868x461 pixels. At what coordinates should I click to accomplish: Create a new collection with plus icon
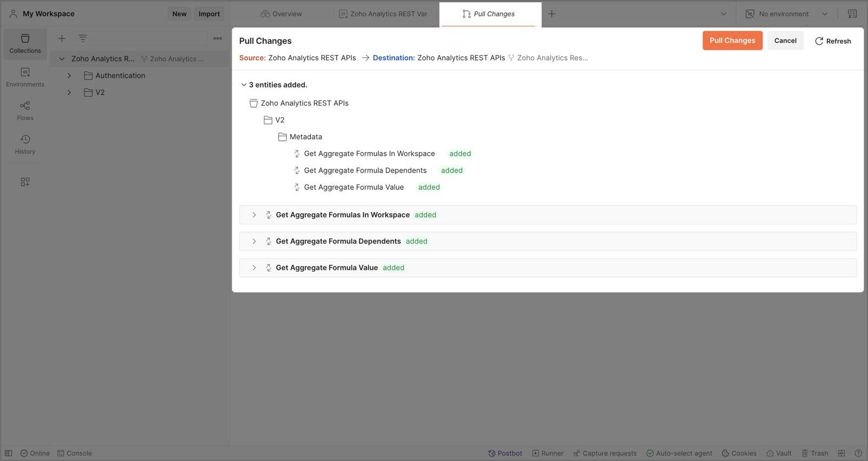tap(62, 38)
